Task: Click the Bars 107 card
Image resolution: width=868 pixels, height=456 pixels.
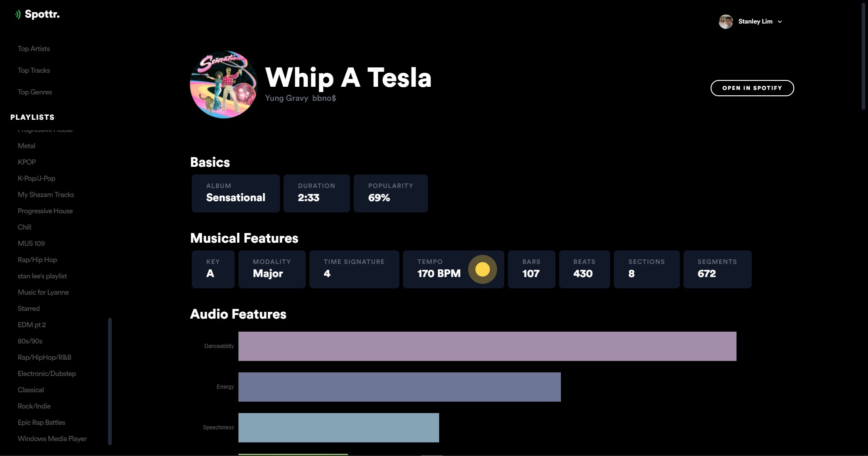Action: (x=531, y=269)
